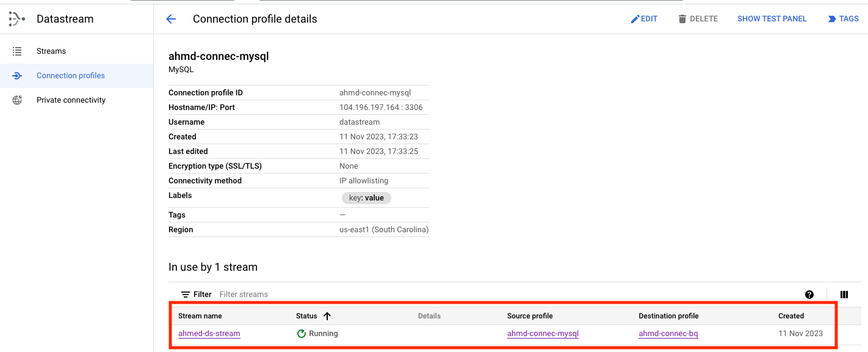Viewport: 868px width, 352px height.
Task: Click the help question mark icon
Action: pos(809,295)
